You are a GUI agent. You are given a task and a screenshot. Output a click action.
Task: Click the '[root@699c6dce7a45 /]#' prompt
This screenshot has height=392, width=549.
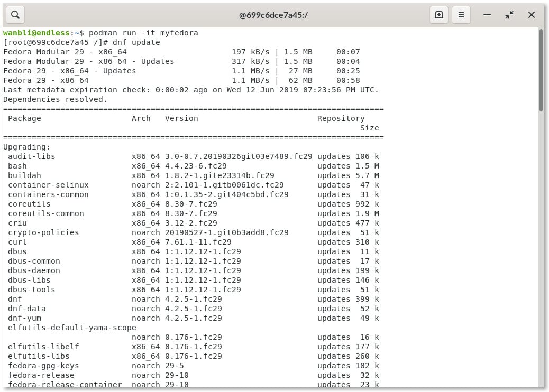point(56,42)
